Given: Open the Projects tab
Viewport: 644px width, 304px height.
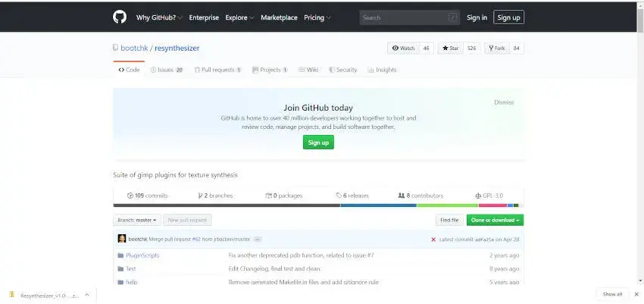Looking at the screenshot, I should pos(270,70).
